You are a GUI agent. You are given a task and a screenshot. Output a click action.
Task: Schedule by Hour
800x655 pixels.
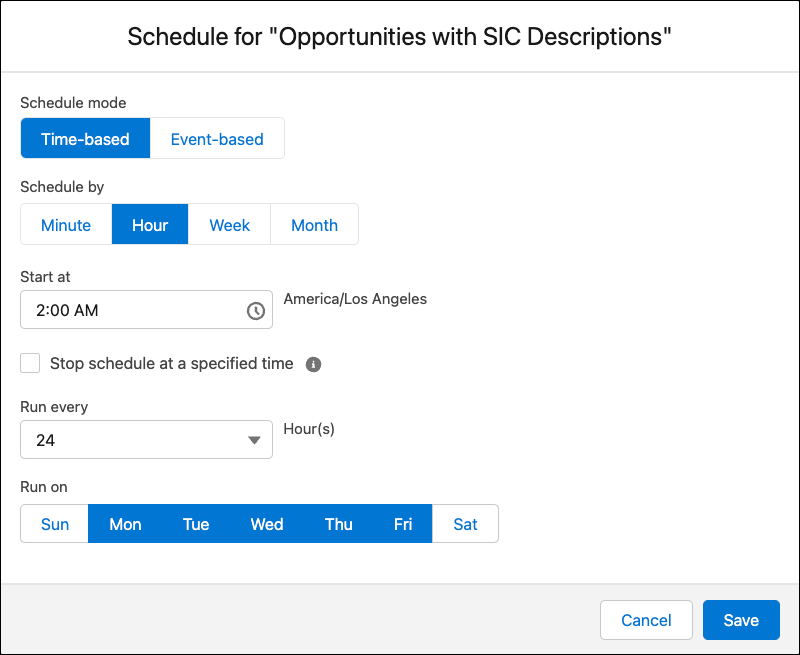[x=150, y=224]
